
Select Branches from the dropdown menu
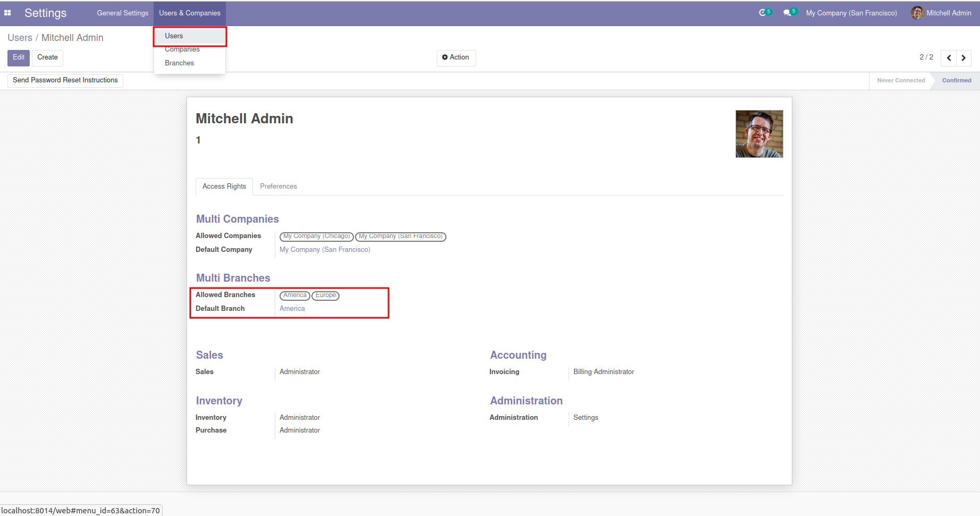179,63
